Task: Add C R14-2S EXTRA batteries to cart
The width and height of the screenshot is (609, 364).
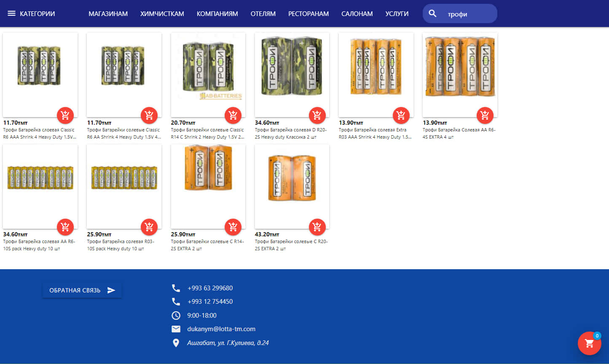Action: click(233, 227)
